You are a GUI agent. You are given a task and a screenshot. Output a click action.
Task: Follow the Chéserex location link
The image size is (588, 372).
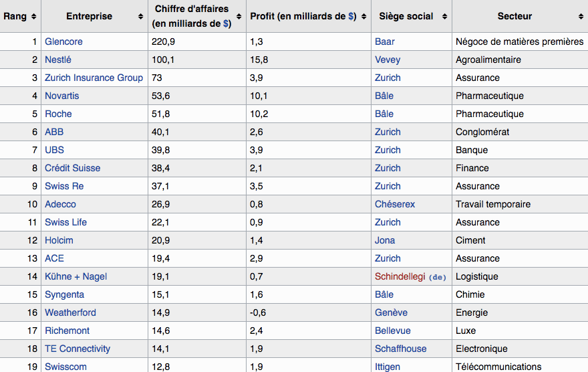tap(394, 204)
